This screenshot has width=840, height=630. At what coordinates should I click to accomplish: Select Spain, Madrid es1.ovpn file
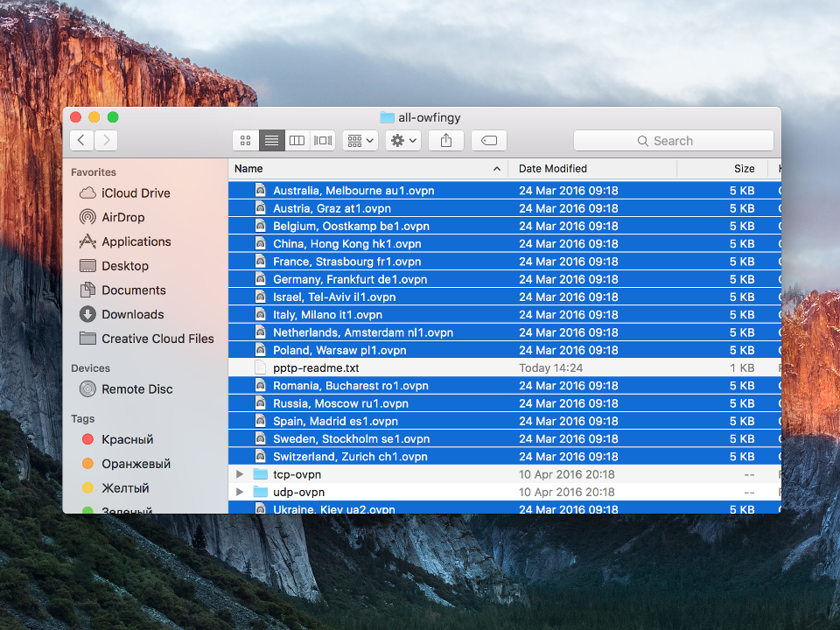(505, 421)
